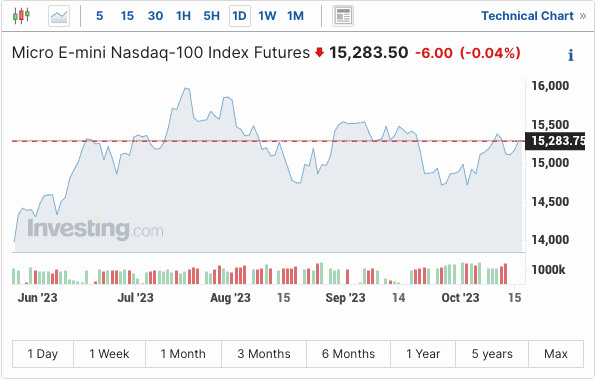Viewport: 595px width, 379px height.
Task: Show the 3 Months range
Action: [x=264, y=354]
